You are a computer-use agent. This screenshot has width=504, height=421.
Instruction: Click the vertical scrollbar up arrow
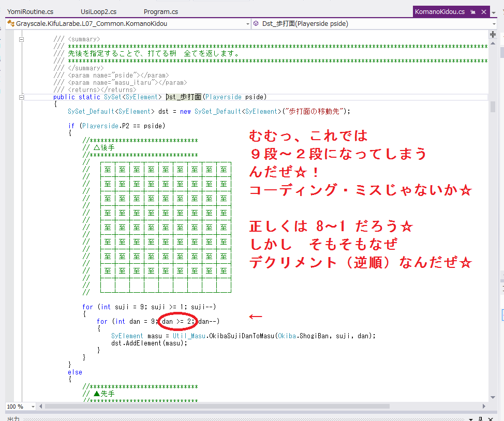pos(493,43)
